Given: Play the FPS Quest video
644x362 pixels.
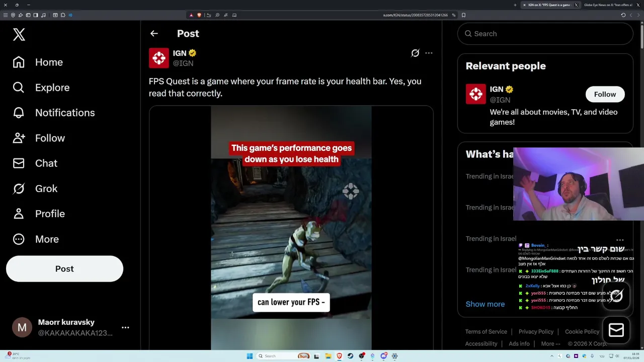Looking at the screenshot, I should pyautogui.click(x=291, y=228).
